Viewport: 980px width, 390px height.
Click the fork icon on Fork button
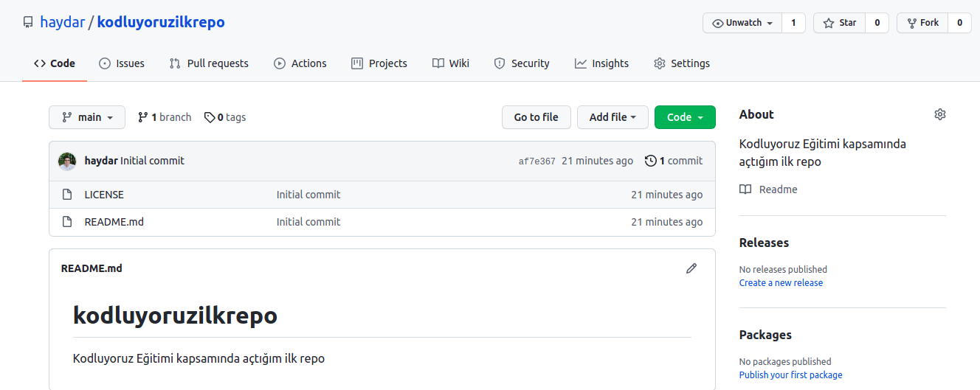(x=912, y=23)
